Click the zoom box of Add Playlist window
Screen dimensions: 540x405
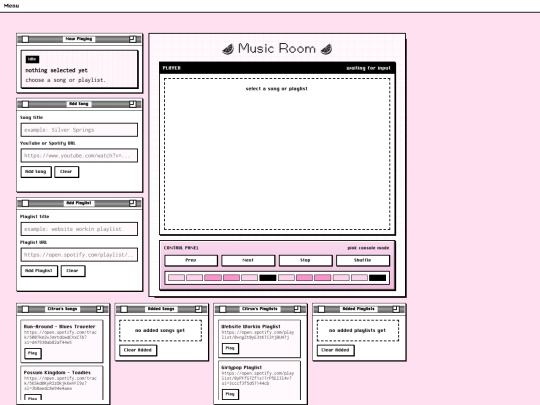tap(133, 203)
